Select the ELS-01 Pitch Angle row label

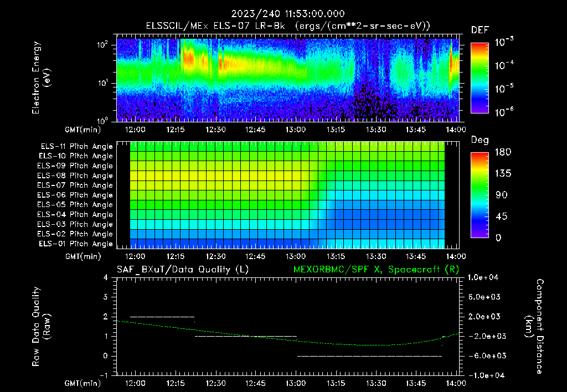coord(76,244)
